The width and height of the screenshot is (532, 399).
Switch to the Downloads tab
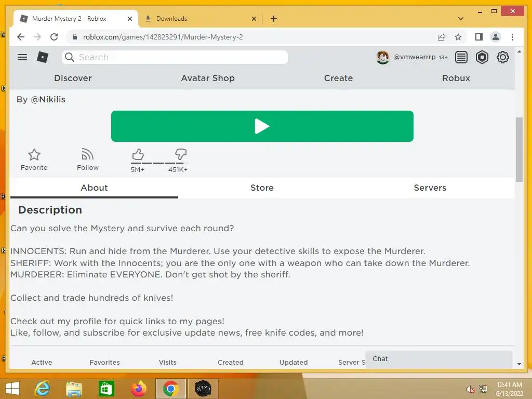(x=200, y=19)
